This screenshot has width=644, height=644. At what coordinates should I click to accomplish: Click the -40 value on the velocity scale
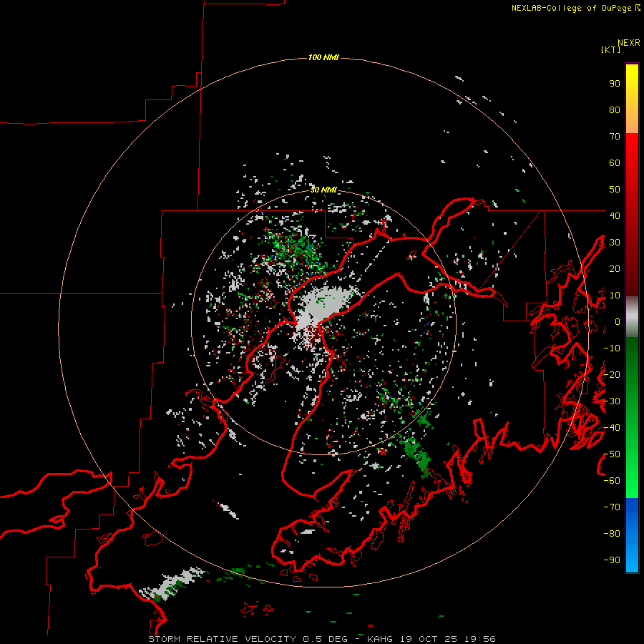pyautogui.click(x=612, y=428)
